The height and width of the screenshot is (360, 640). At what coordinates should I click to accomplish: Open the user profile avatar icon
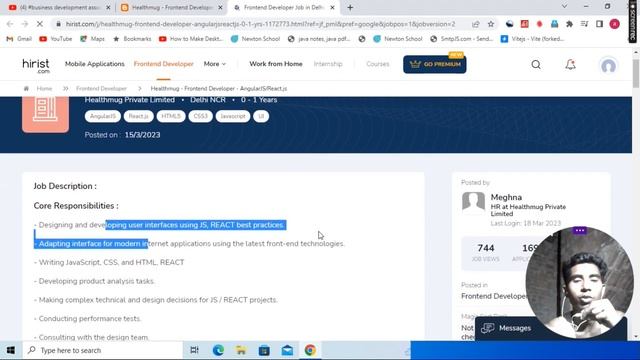[608, 65]
